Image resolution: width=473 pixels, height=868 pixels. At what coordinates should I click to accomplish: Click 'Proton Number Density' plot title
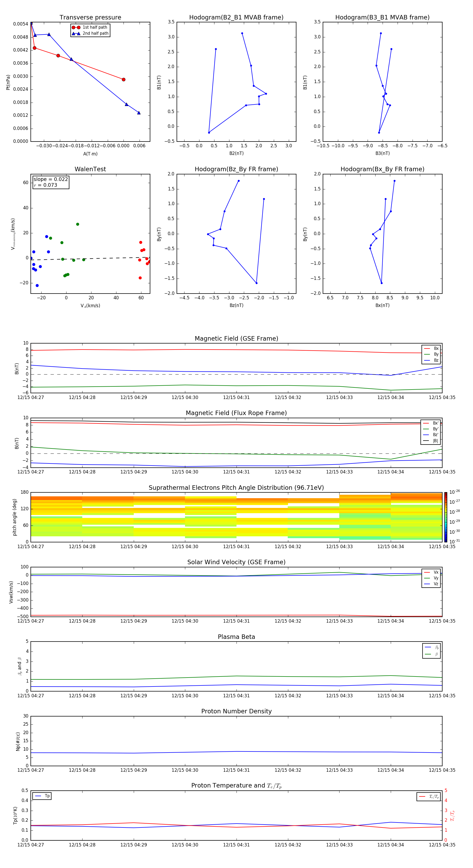(x=236, y=711)
